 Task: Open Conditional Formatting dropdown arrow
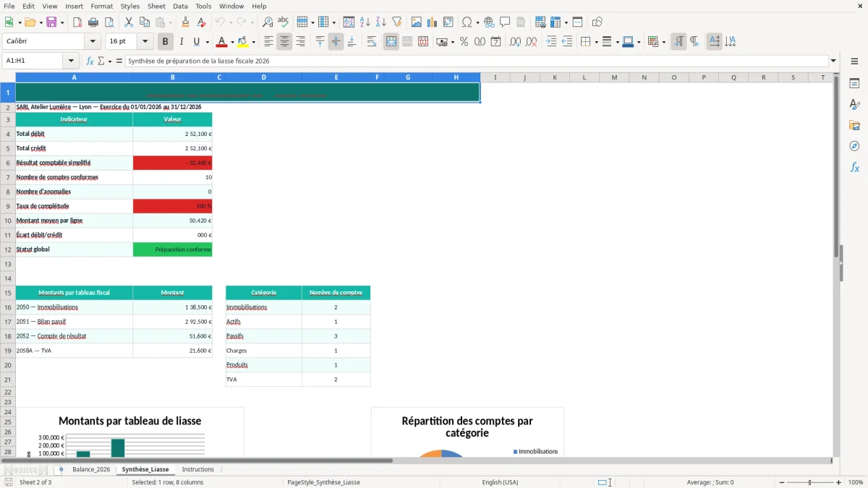coord(663,42)
